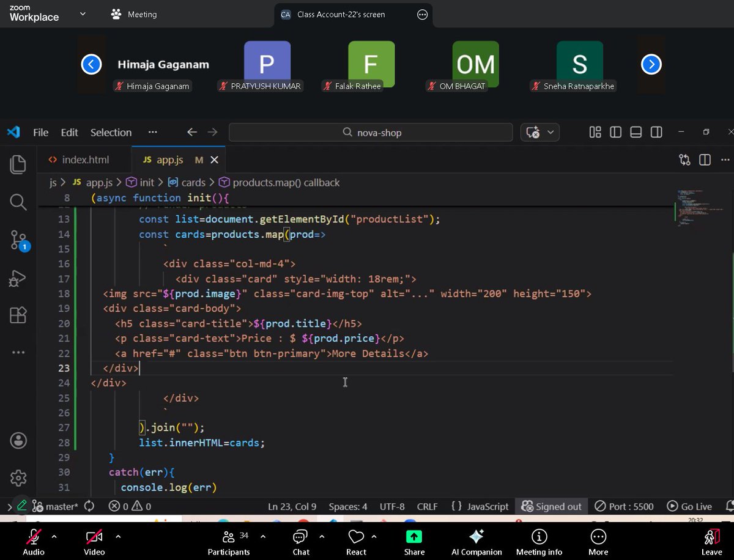This screenshot has width=734, height=560.
Task: Click the Open Changes icon in the editor toolbar
Action: pos(685,160)
